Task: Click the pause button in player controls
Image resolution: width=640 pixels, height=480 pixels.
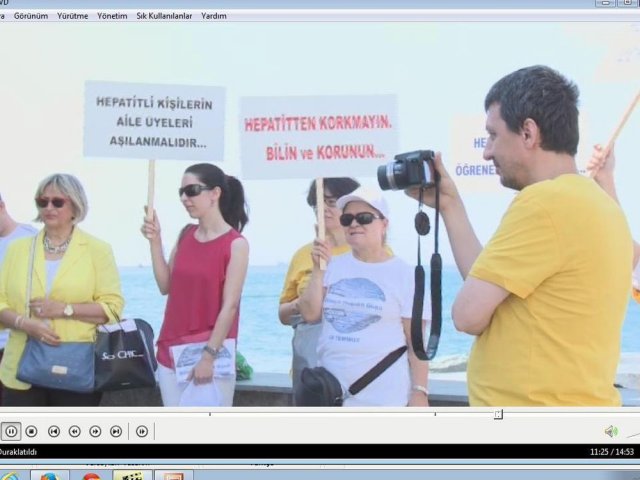Action: [x=11, y=431]
